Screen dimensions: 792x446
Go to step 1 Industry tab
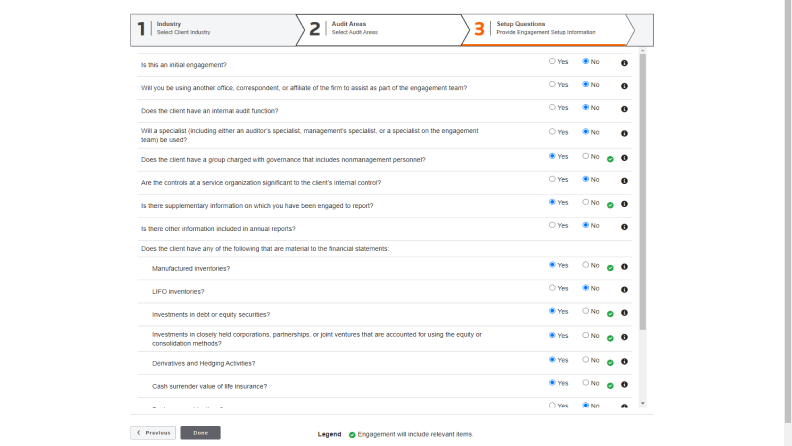point(212,29)
